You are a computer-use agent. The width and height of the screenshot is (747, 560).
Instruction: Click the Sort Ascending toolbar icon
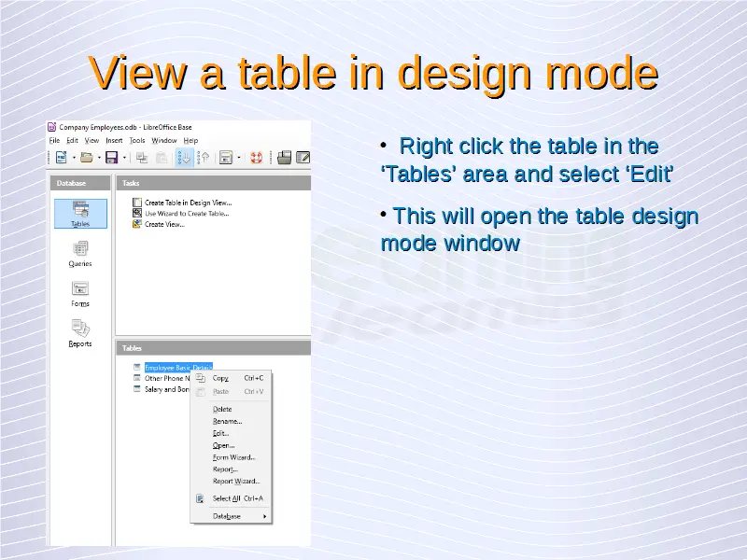pos(184,158)
